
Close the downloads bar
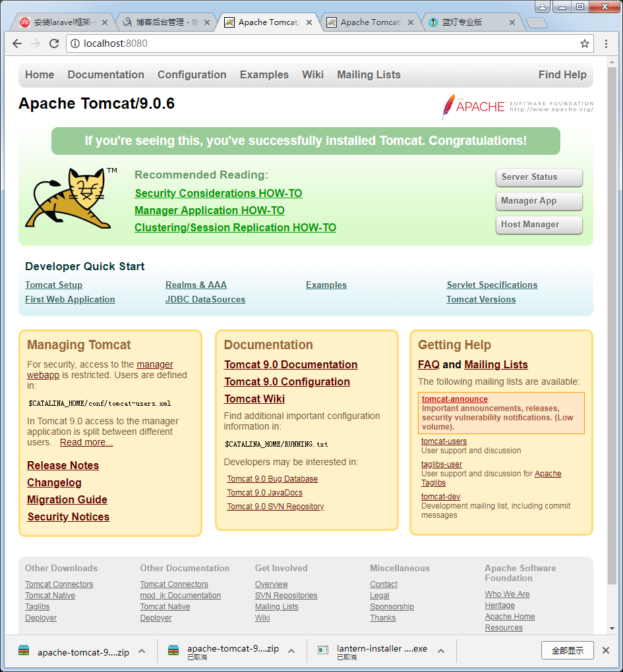pos(605,650)
